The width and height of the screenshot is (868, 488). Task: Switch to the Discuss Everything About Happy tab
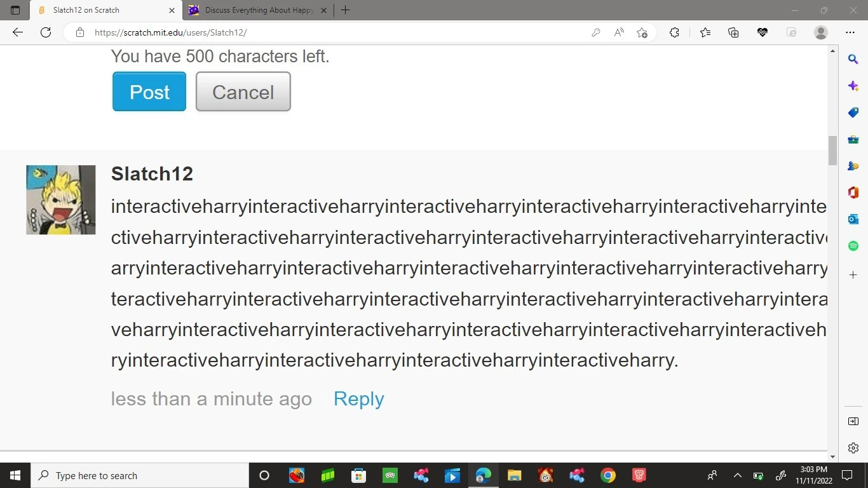click(x=254, y=10)
